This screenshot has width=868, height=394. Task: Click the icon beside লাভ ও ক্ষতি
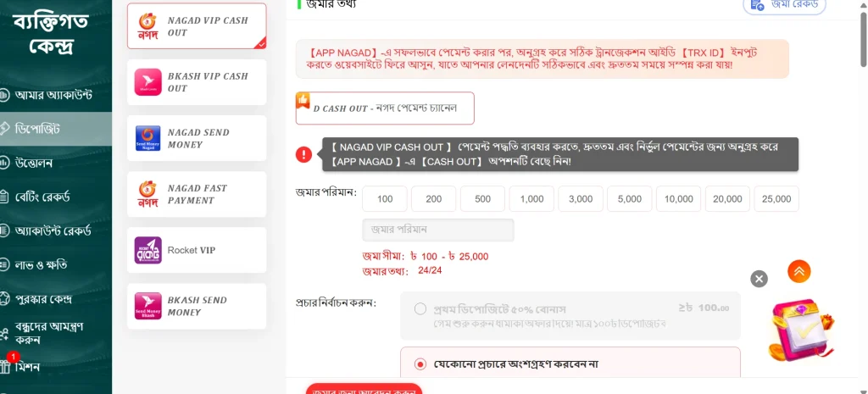[x=4, y=264]
